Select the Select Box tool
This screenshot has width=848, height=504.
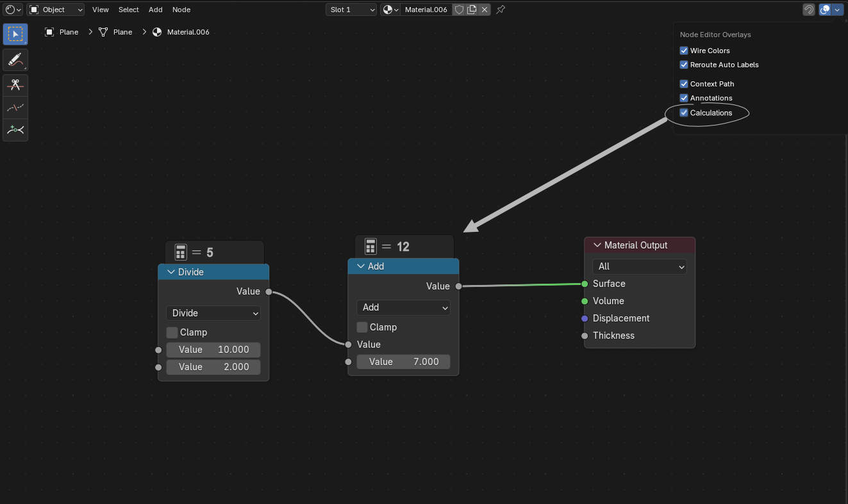15,35
